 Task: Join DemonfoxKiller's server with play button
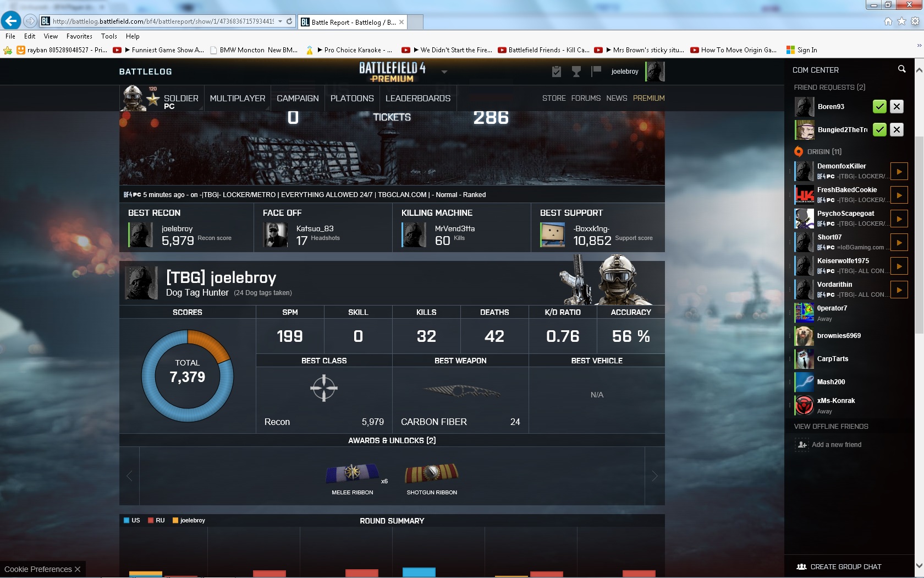[x=899, y=172]
